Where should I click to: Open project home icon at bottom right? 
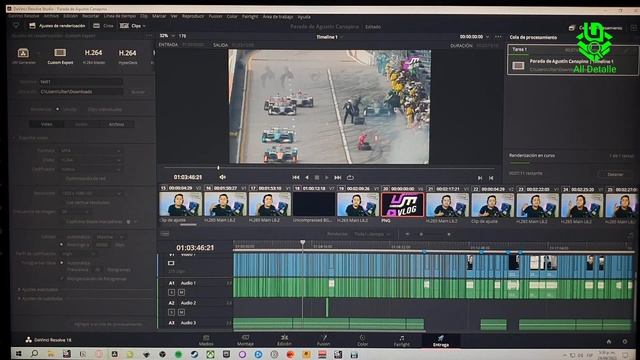click(609, 341)
